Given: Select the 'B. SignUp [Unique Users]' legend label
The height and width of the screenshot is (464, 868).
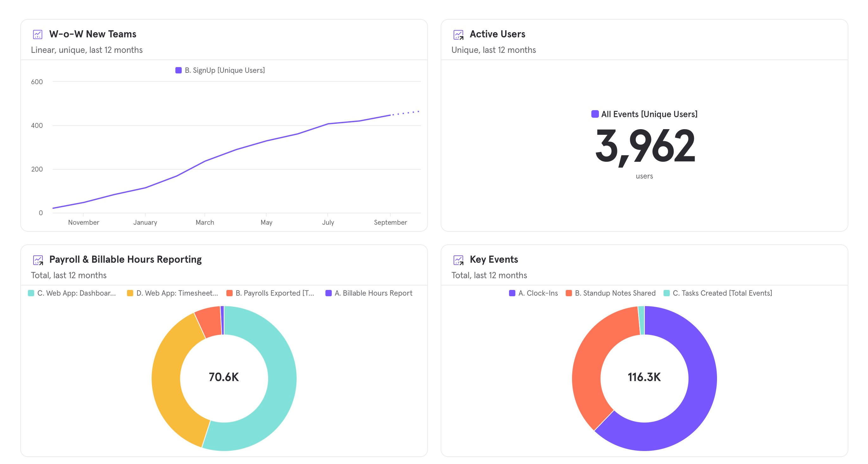Looking at the screenshot, I should 225,71.
